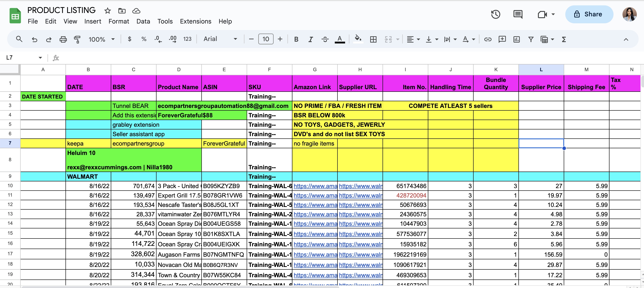Click the Share button
The width and height of the screenshot is (644, 288).
tap(589, 14)
